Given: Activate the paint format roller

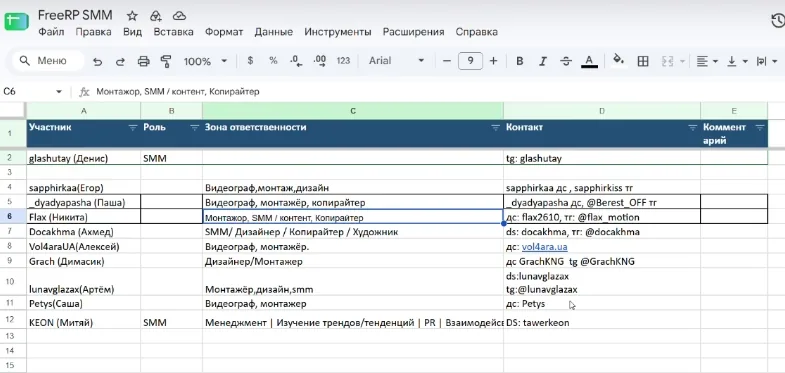Looking at the screenshot, I should click(166, 61).
